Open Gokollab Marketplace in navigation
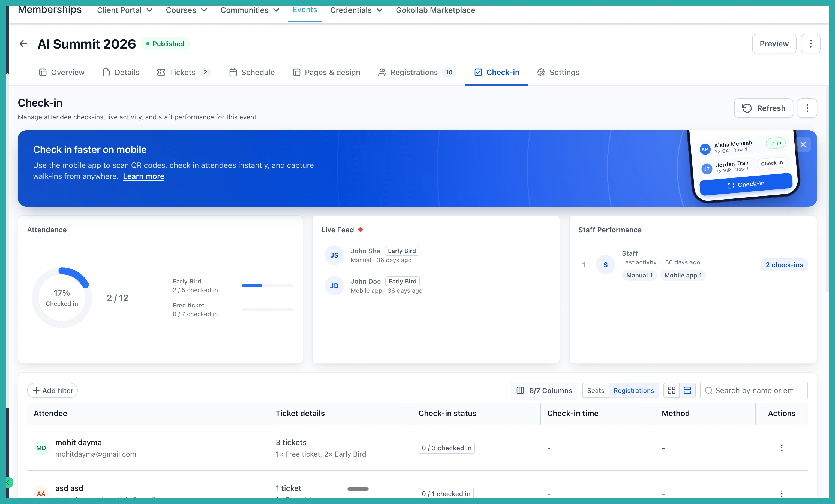The image size is (835, 504). (x=435, y=10)
